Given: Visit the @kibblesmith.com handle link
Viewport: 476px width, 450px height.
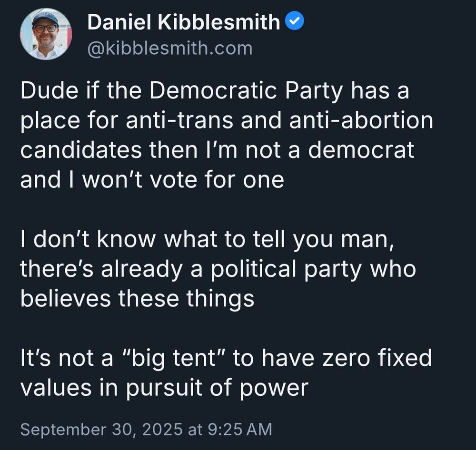Looking at the screenshot, I should click(x=170, y=49).
